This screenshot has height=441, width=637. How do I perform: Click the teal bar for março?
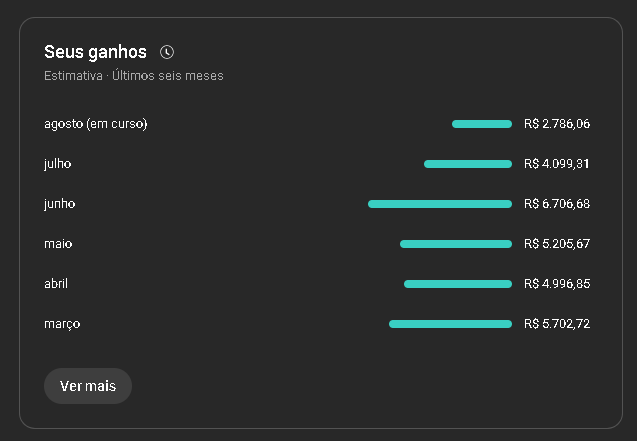[x=450, y=324]
